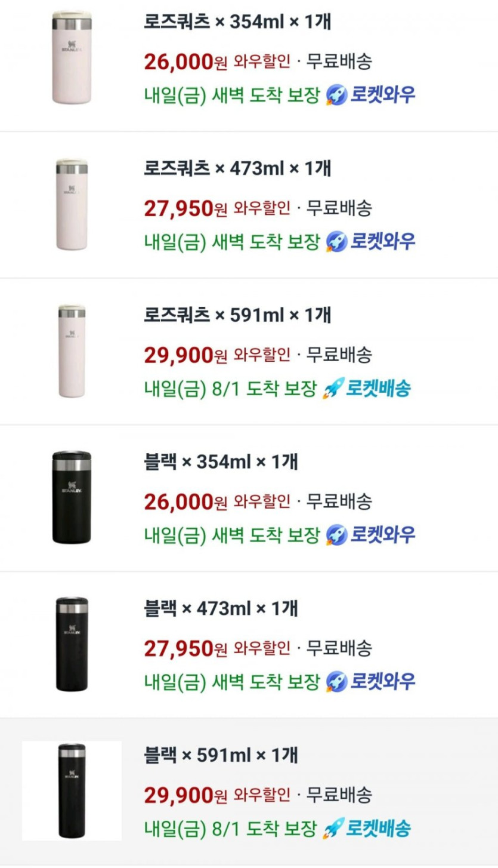Select the 블랙 473ml tumbler thumbnail
The width and height of the screenshot is (498, 868).
click(x=72, y=644)
